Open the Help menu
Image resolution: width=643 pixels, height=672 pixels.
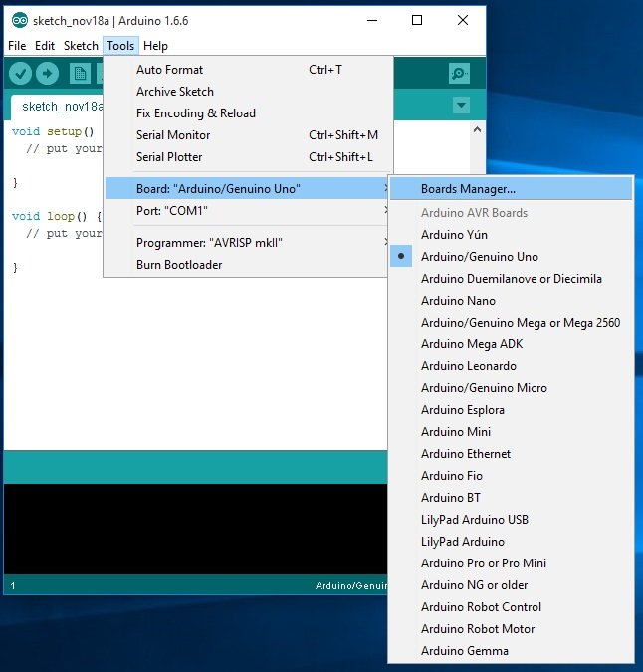coord(155,46)
